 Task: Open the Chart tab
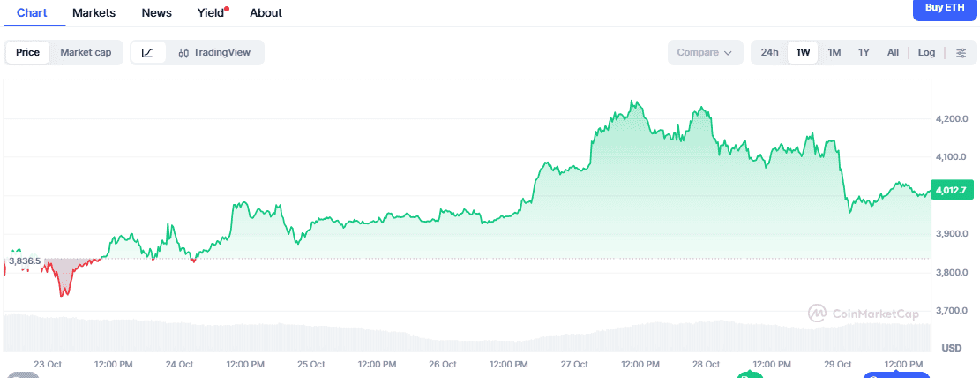[x=32, y=12]
